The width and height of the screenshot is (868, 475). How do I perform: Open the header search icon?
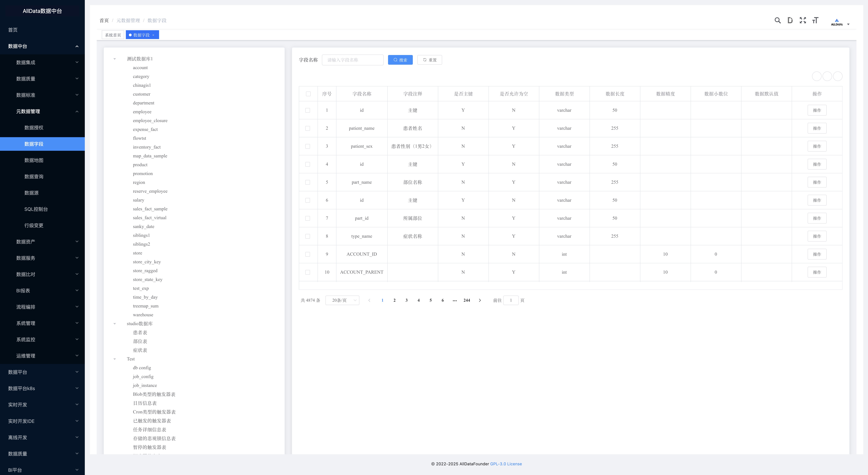coord(777,21)
